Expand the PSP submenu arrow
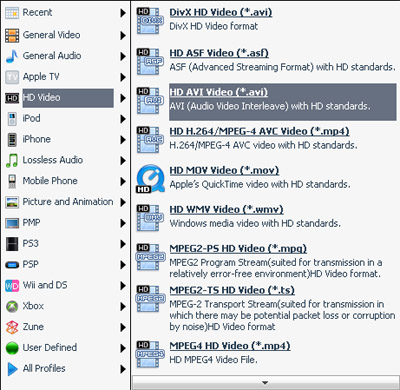Image resolution: width=400 pixels, height=390 pixels. [x=123, y=265]
